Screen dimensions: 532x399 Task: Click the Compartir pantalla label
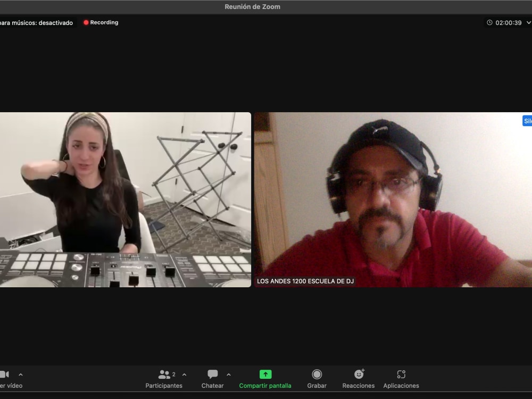(265, 386)
